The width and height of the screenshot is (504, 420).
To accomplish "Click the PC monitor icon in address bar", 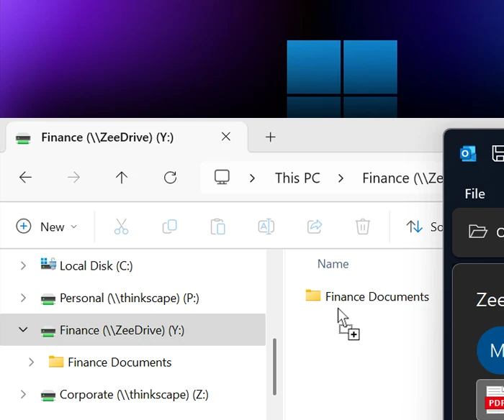I will pos(222,177).
